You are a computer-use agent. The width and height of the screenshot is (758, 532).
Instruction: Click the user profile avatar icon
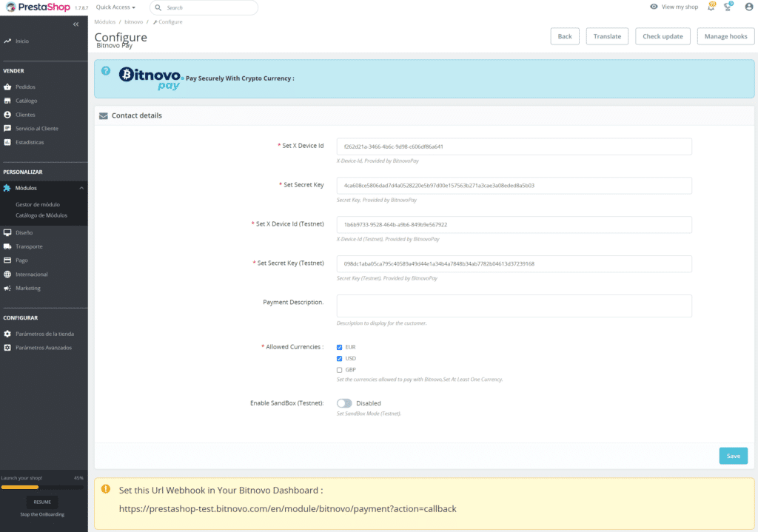748,7
